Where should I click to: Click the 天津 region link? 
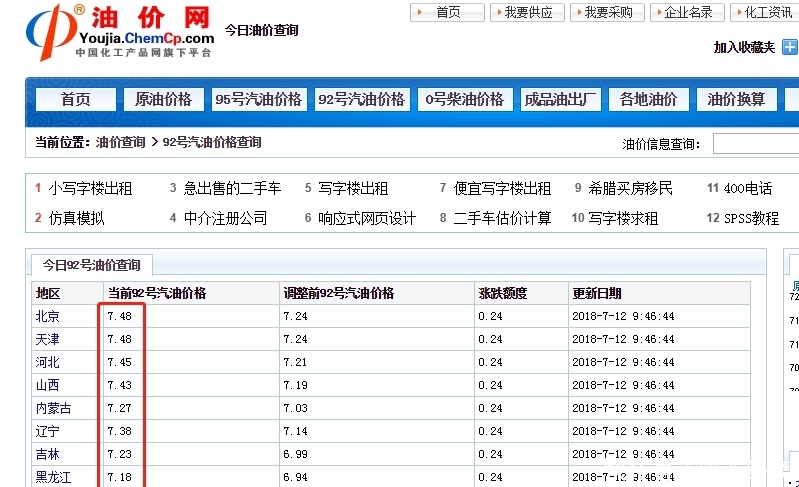(x=47, y=339)
